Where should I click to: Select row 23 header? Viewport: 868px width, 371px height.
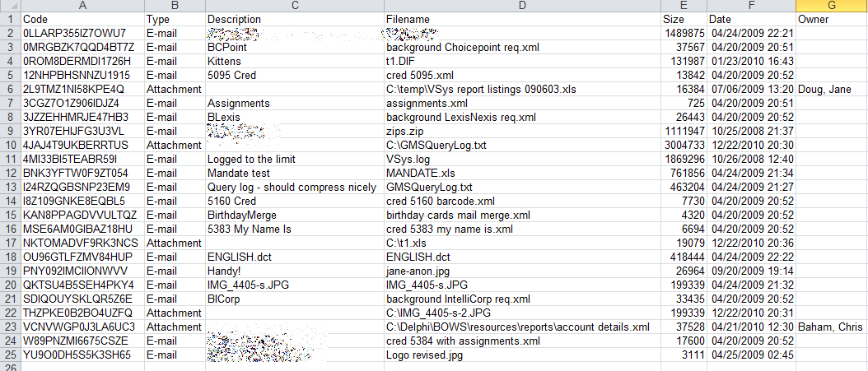coord(10,327)
